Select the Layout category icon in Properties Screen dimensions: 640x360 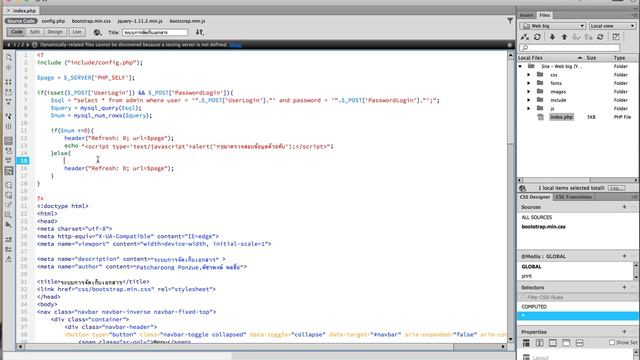(x=526, y=343)
